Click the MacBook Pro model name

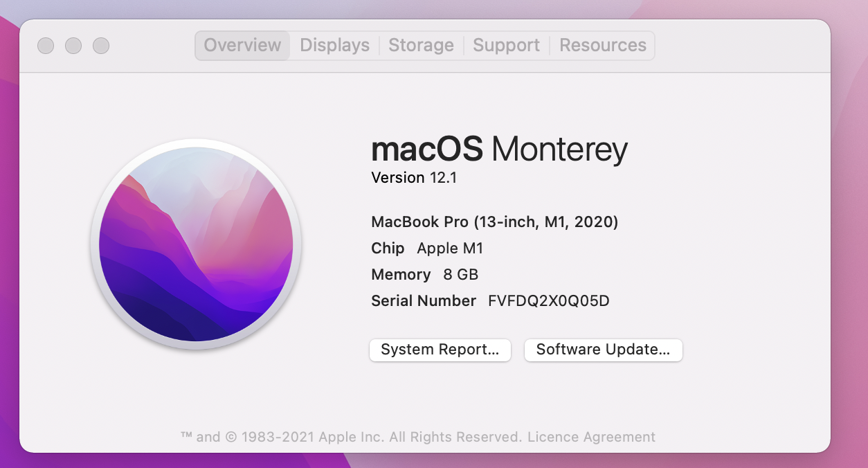click(x=495, y=222)
